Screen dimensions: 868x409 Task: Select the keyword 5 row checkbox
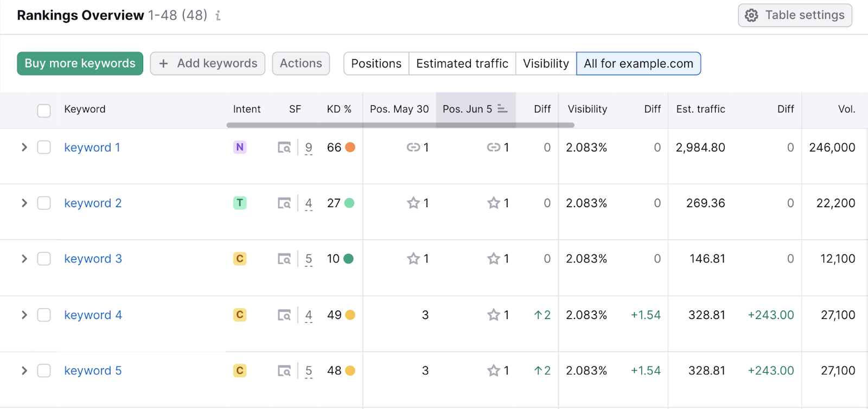[44, 371]
